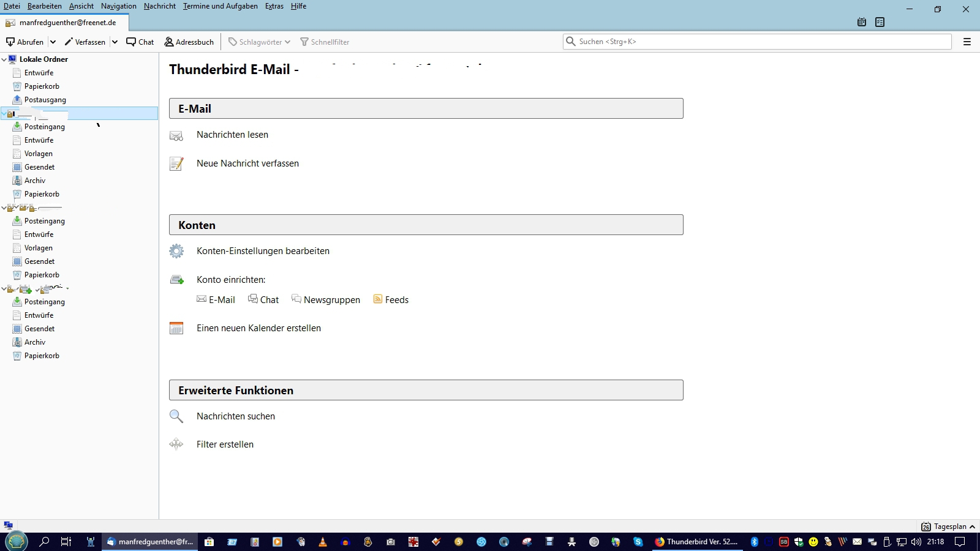Open the Abrufen dropdown arrow
Screen dimensions: 980x551
click(x=53, y=42)
